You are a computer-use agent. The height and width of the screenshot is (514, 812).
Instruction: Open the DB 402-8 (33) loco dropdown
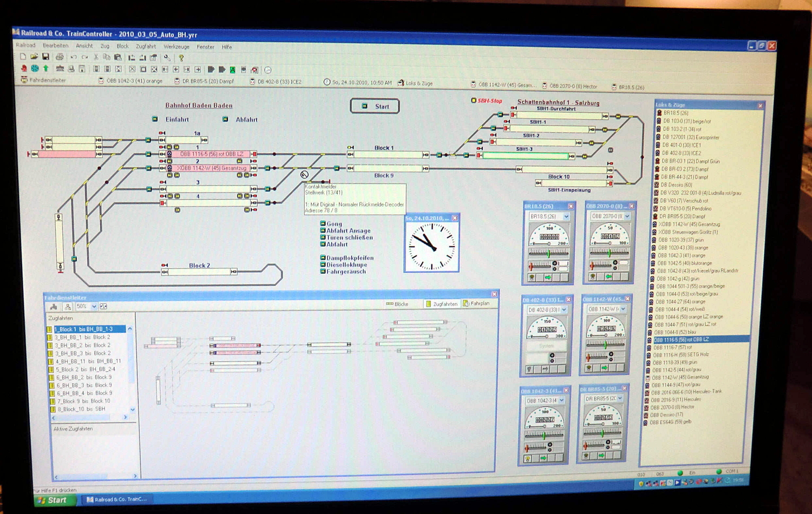(x=564, y=309)
